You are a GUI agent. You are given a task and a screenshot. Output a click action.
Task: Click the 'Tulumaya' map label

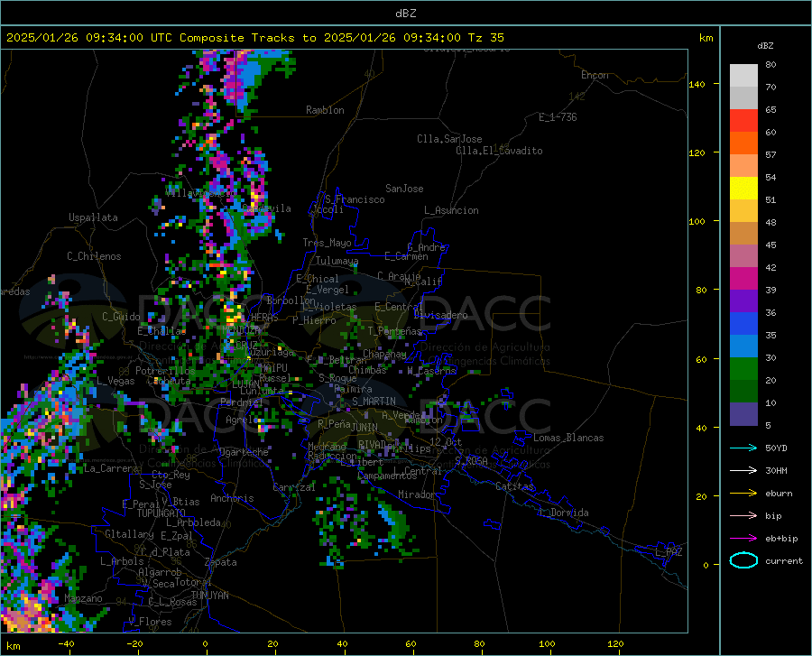(x=337, y=261)
